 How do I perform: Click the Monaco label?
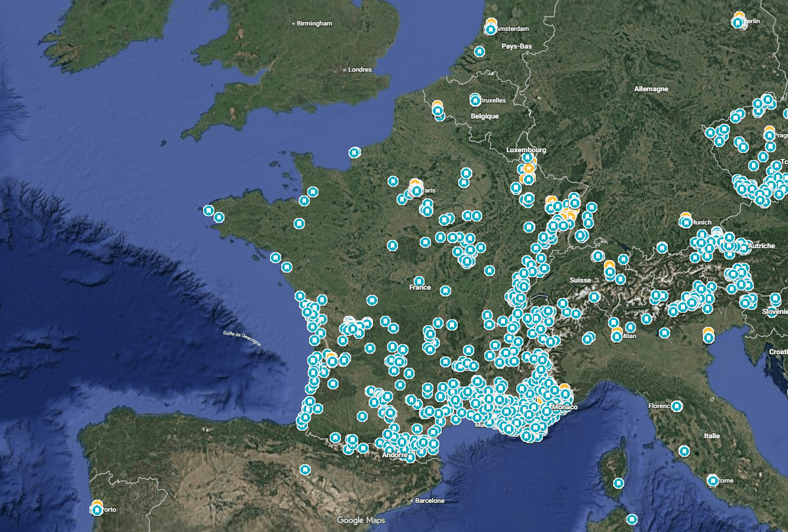pos(565,407)
